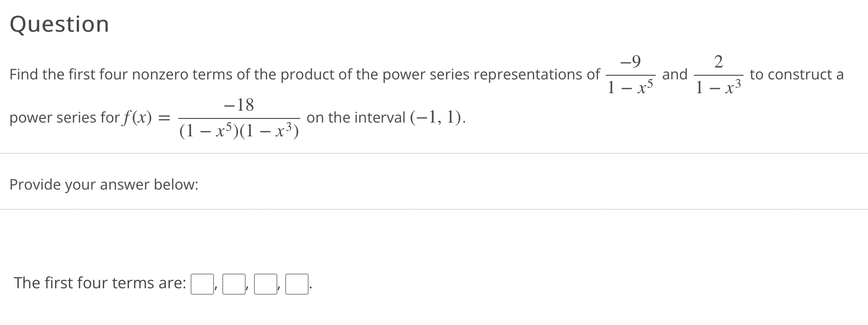Click the denominator 1 − x⁵ of the first fraction

[x=629, y=86]
